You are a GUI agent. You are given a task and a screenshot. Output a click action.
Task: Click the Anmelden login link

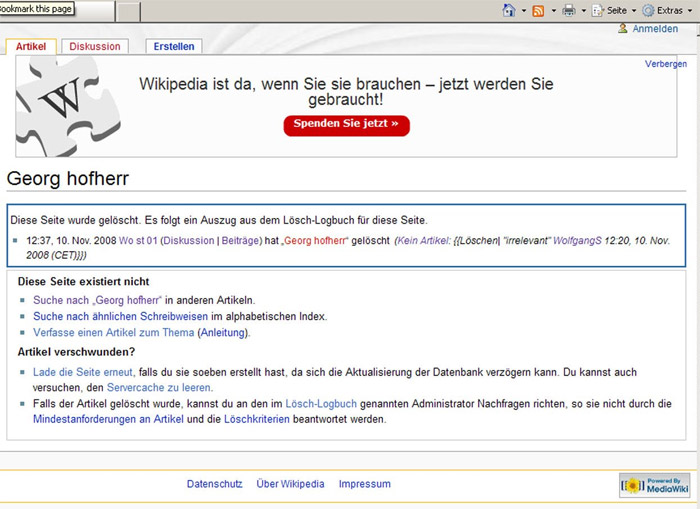655,29
